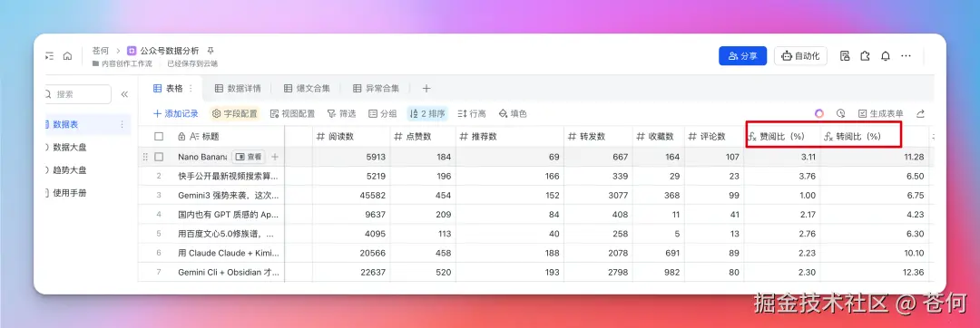Add a new view with plus icon
This screenshot has width=980, height=328.
click(x=426, y=89)
